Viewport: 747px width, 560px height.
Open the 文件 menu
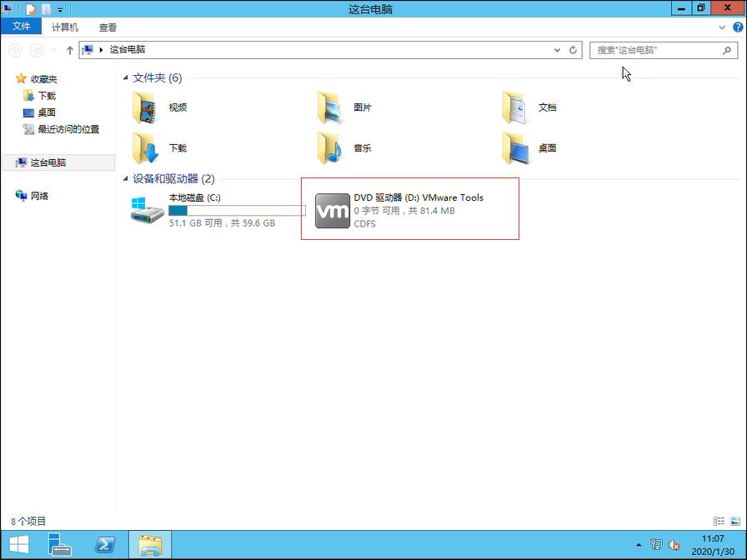[22, 26]
